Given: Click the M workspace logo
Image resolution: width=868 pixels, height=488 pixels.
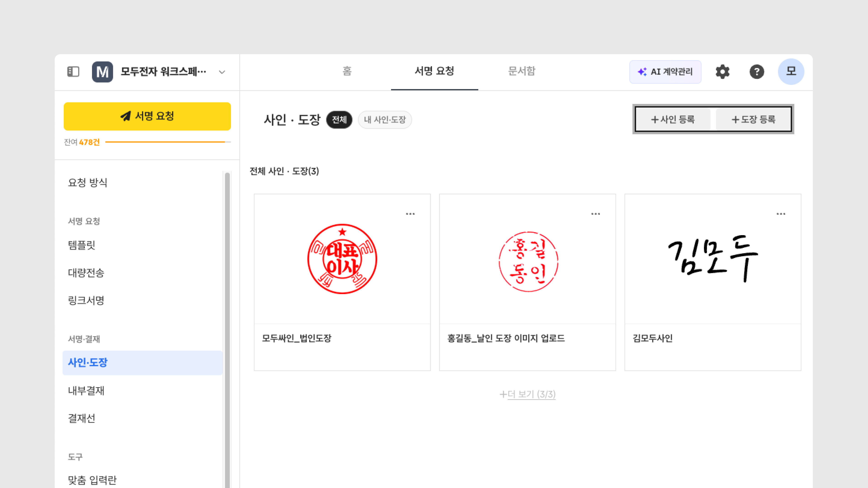Looking at the screenshot, I should click(x=102, y=72).
